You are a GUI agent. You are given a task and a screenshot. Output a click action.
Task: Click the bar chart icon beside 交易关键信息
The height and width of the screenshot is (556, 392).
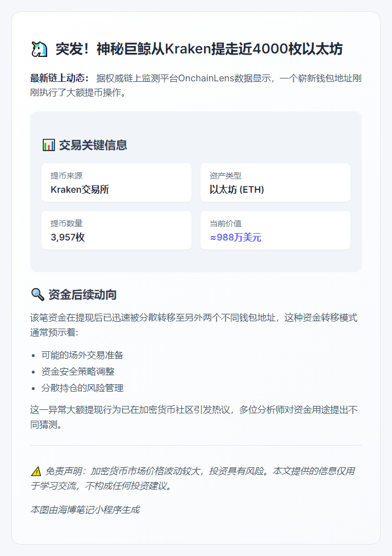point(48,144)
